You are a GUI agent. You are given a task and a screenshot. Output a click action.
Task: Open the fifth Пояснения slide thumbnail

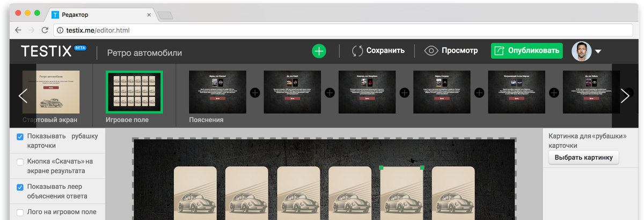[x=516, y=92]
